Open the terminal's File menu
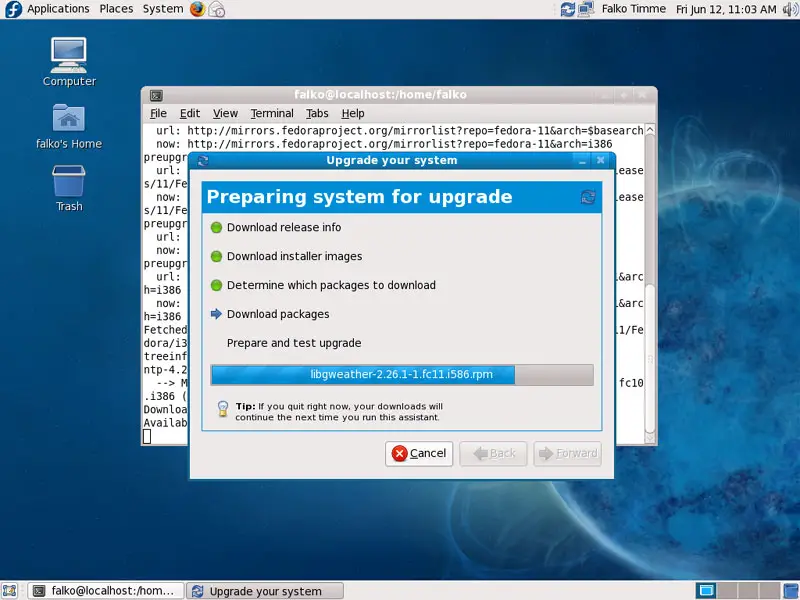 tap(158, 113)
